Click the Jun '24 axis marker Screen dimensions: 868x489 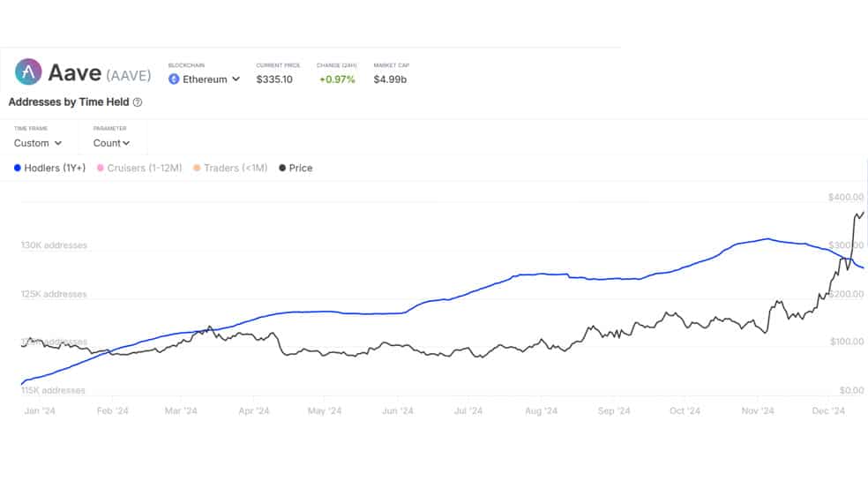[398, 411]
